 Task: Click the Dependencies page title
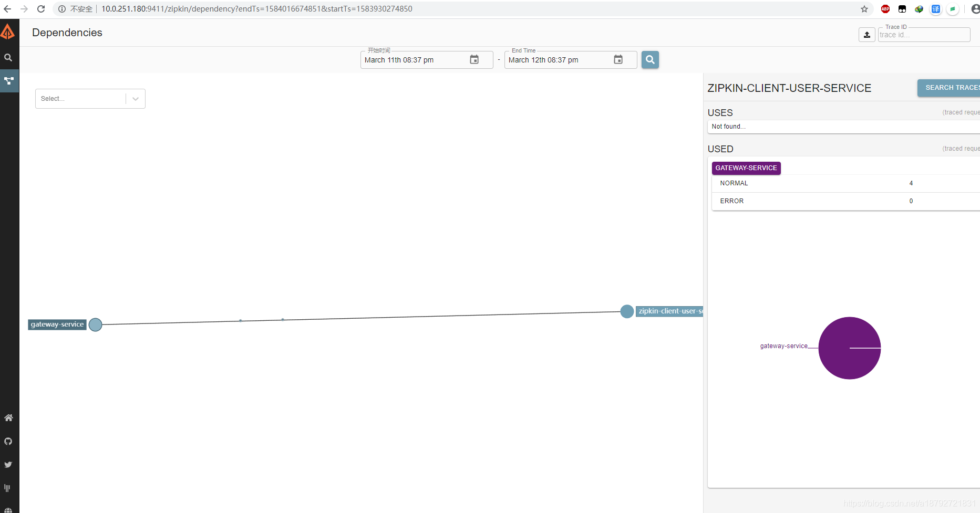[x=67, y=33]
